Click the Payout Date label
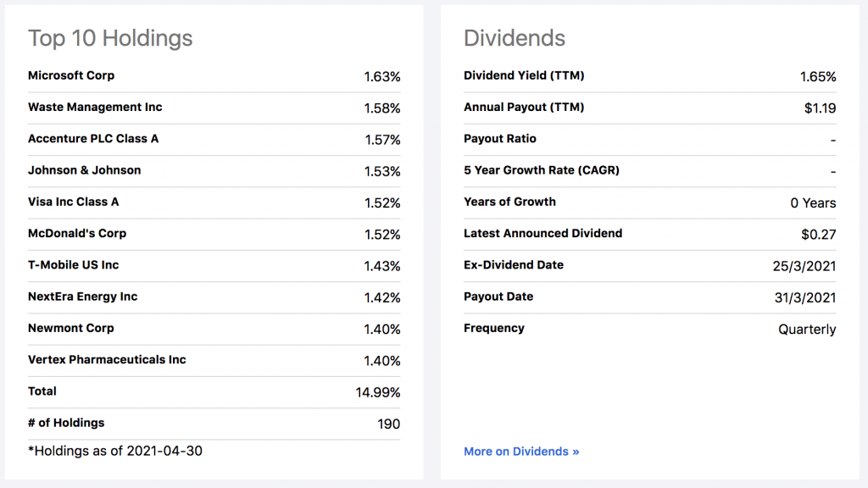Viewport: 868px width, 488px height. (x=498, y=297)
